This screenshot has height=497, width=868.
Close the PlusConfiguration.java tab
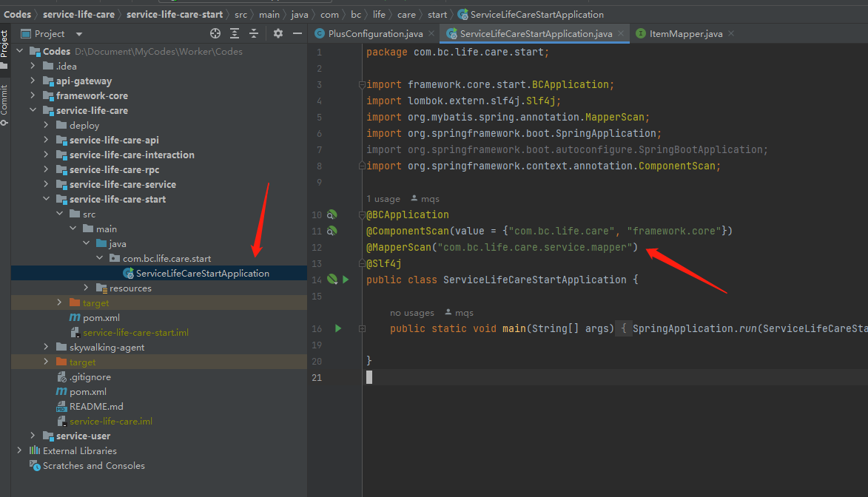coord(432,34)
